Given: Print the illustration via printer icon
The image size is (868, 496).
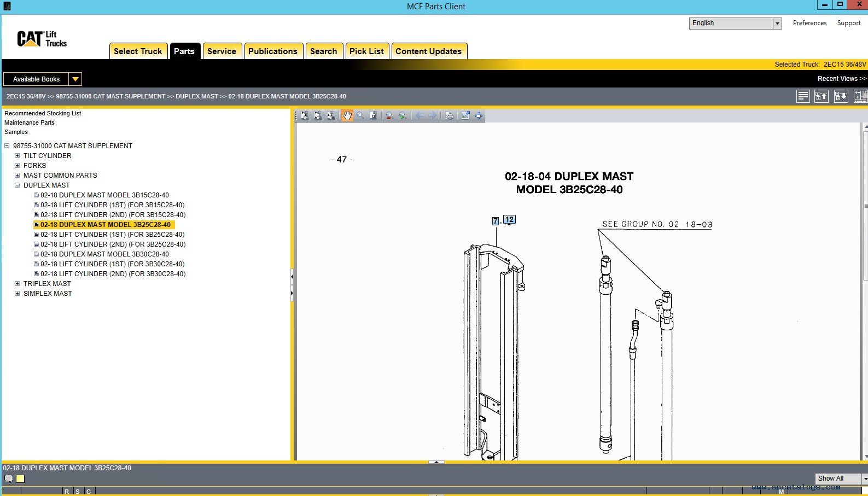Looking at the screenshot, I should pyautogui.click(x=449, y=115).
